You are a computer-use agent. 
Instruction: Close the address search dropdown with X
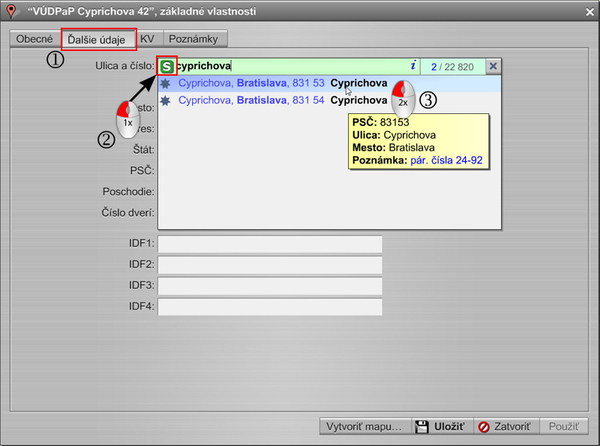pos(492,66)
